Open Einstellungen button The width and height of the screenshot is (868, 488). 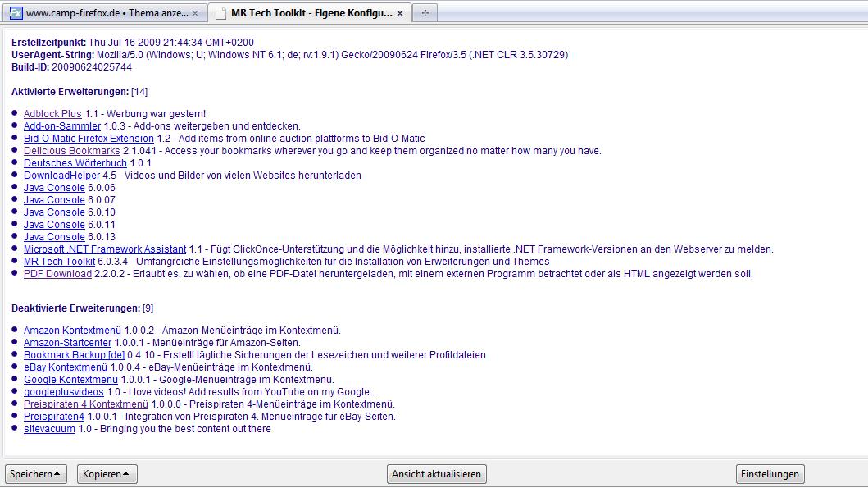pos(770,474)
